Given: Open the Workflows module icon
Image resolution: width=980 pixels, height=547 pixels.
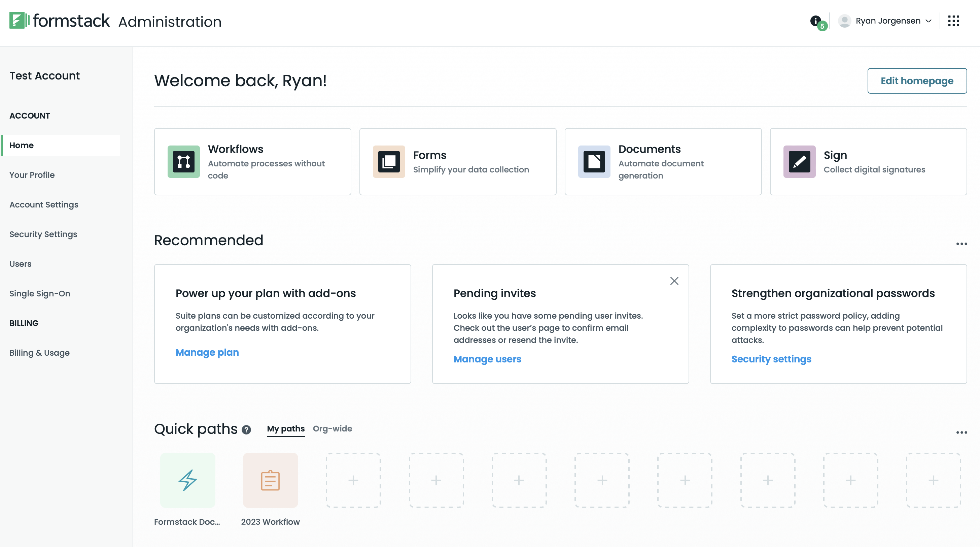Looking at the screenshot, I should [x=183, y=161].
